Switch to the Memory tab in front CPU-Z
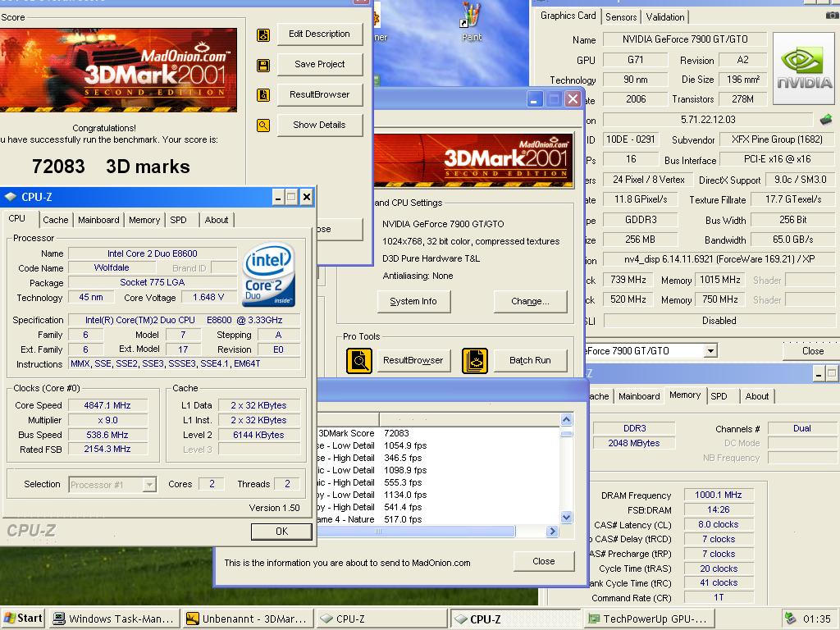 click(144, 220)
